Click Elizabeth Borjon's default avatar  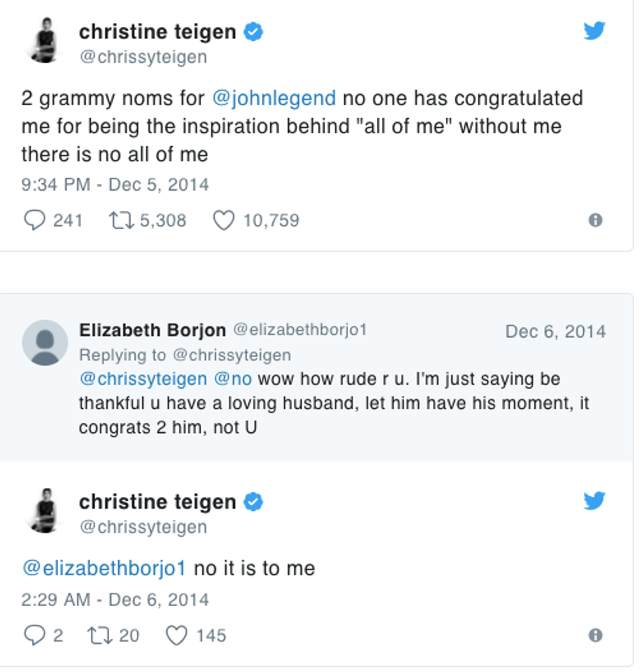[x=45, y=342]
